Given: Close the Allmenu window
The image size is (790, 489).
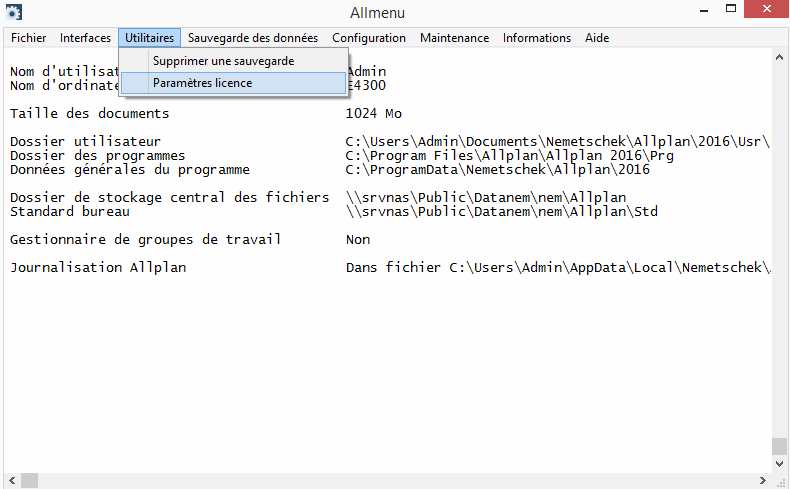Looking at the screenshot, I should coord(766,9).
